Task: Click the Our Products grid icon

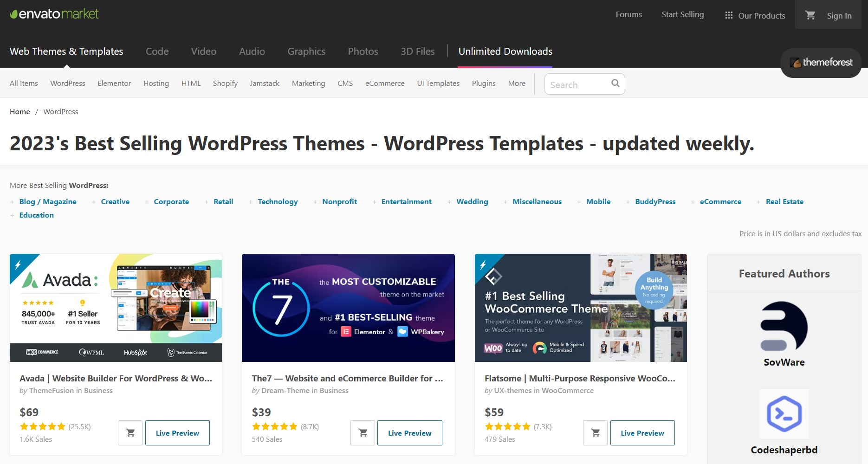Action: [x=729, y=15]
